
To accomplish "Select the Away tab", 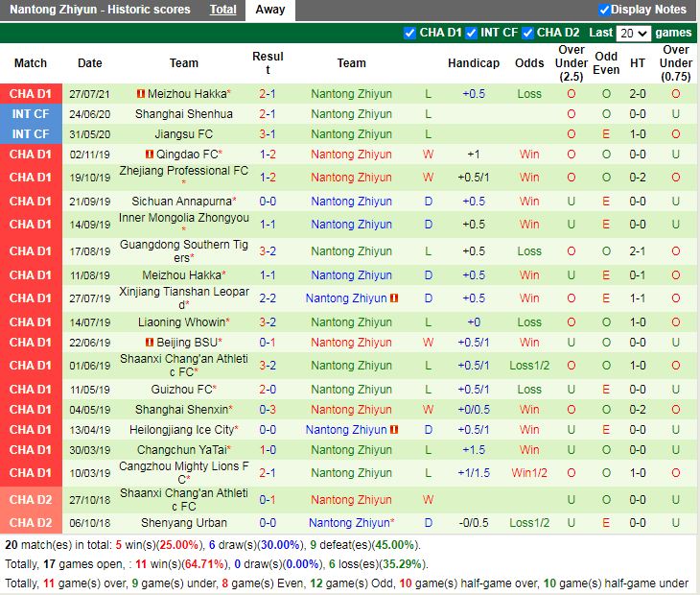I will [269, 10].
